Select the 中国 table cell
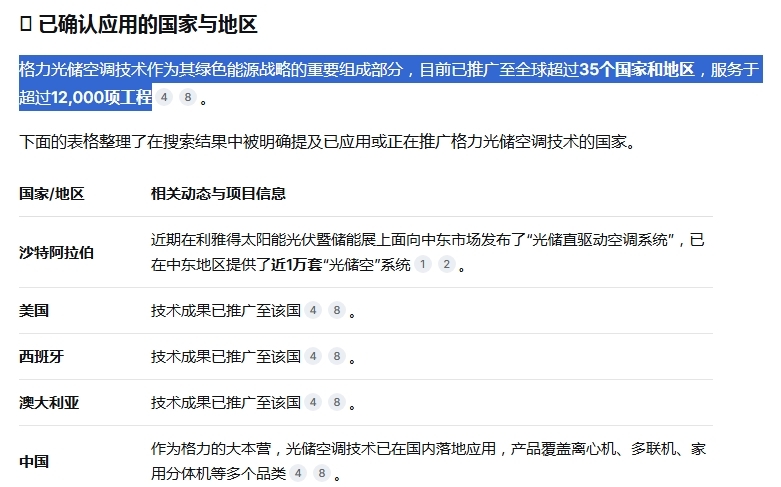The height and width of the screenshot is (487, 781). click(34, 462)
